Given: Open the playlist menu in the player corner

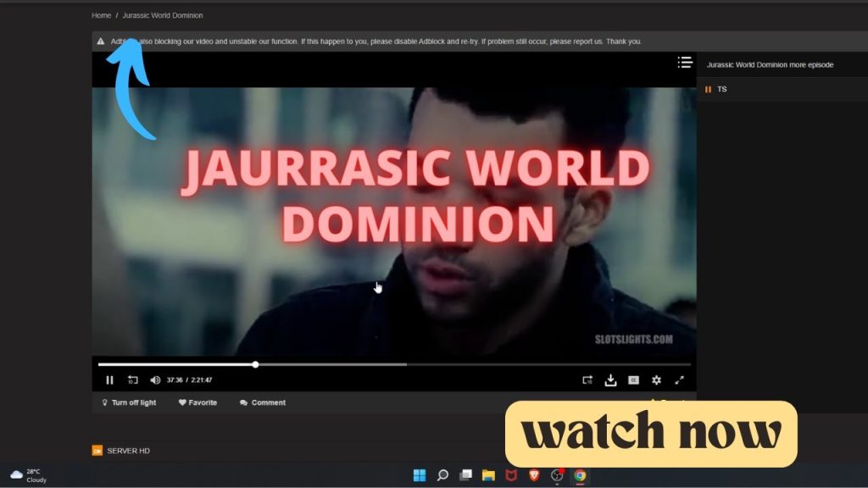Looking at the screenshot, I should click(684, 62).
